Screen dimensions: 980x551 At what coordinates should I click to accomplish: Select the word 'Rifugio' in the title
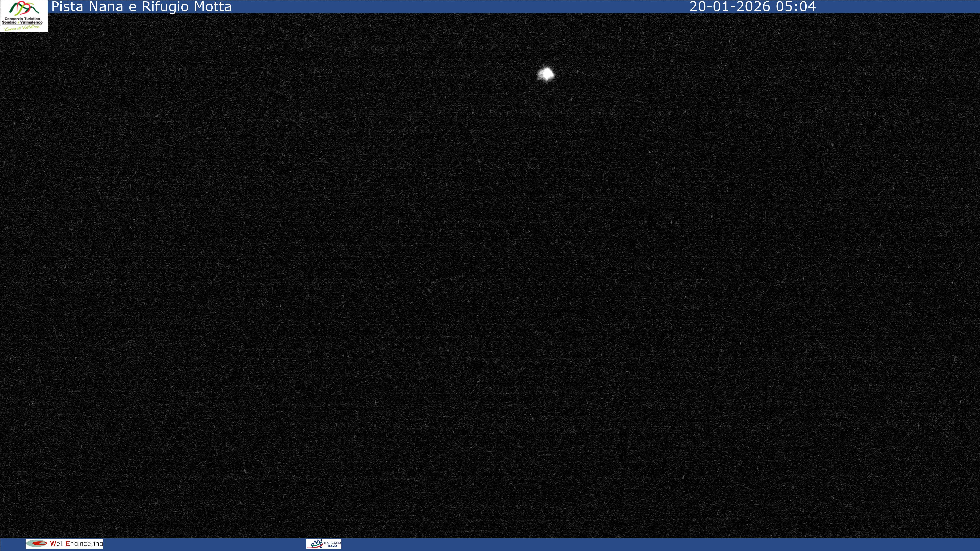pyautogui.click(x=166, y=7)
